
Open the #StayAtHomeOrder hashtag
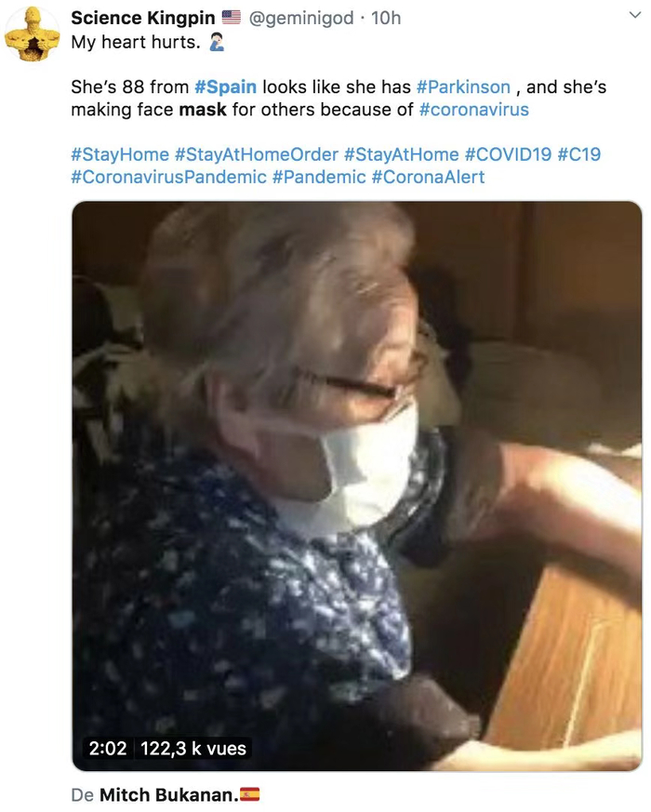tap(256, 153)
